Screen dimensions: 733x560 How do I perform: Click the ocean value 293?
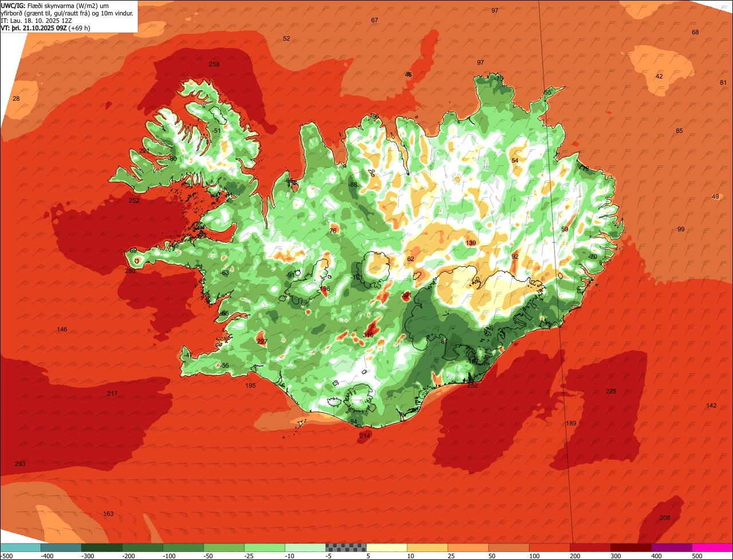click(20, 464)
